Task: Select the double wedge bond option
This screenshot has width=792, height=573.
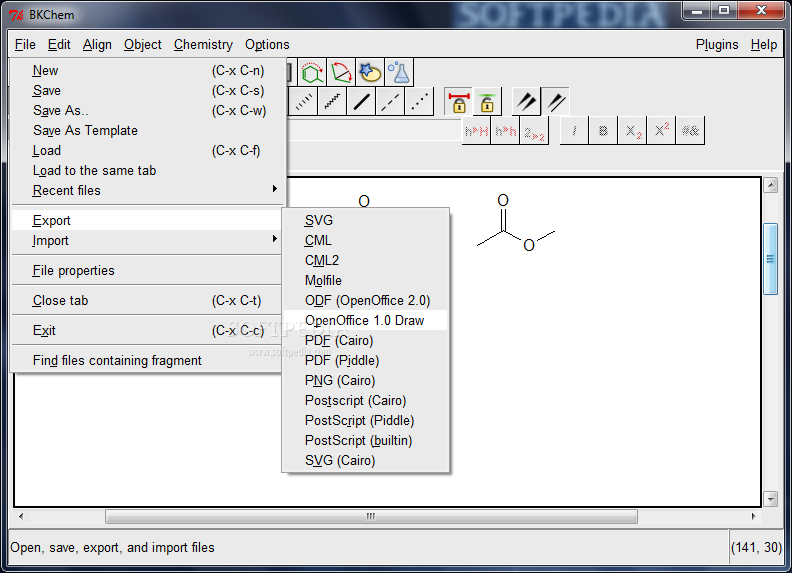Action: (526, 102)
